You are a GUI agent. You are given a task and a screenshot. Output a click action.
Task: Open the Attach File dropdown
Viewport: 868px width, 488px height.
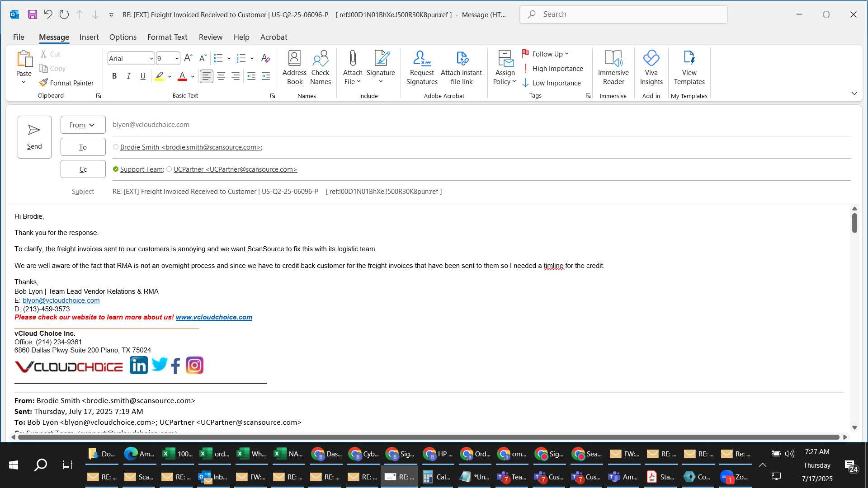click(x=353, y=68)
